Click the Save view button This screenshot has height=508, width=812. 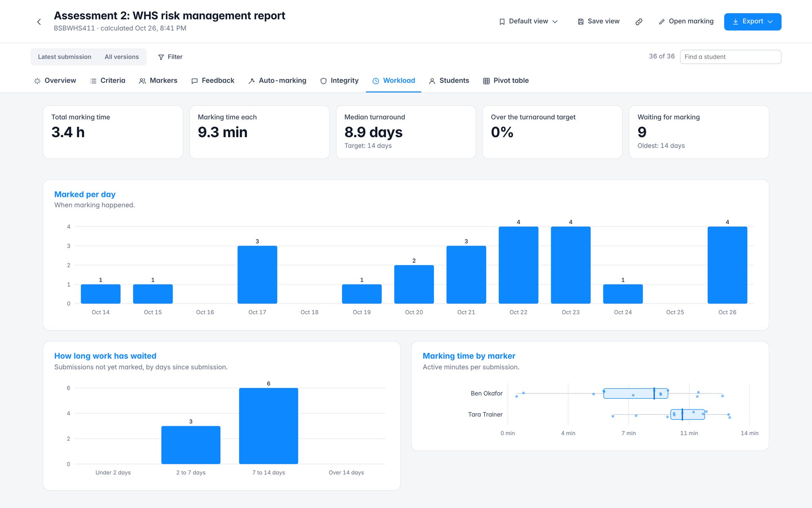click(x=598, y=21)
